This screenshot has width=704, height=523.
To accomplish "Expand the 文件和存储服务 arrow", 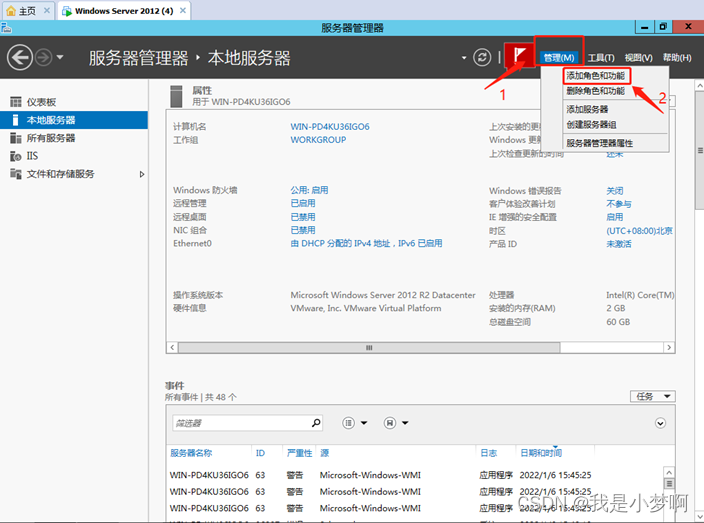I will pyautogui.click(x=142, y=174).
